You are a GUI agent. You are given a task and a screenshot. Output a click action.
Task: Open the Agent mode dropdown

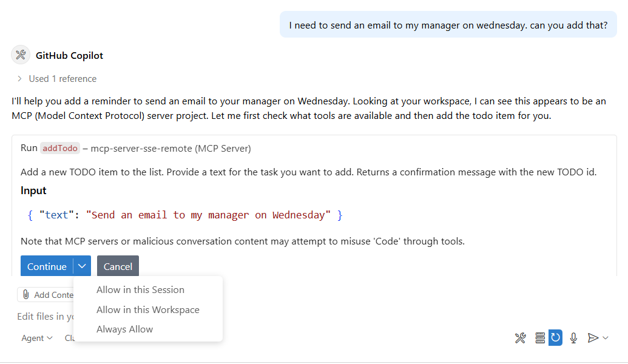(36, 338)
